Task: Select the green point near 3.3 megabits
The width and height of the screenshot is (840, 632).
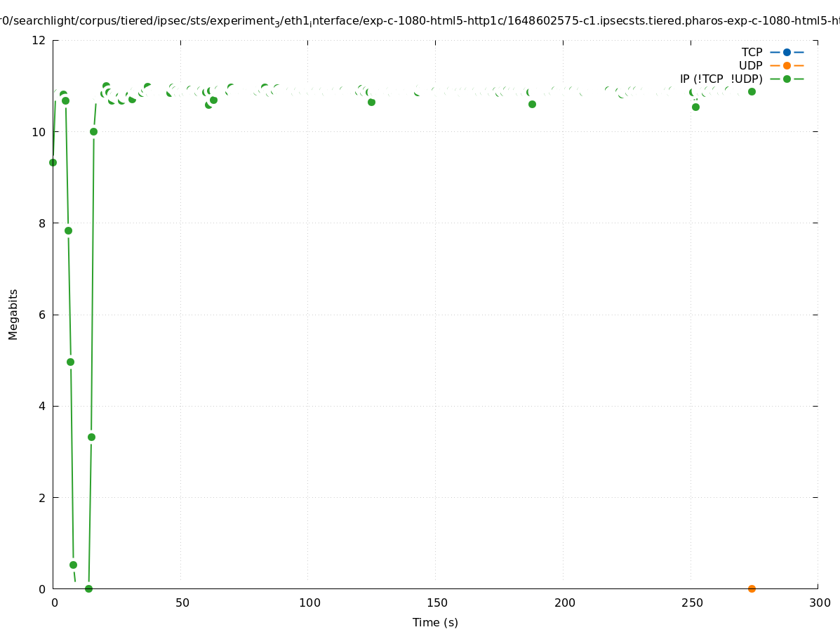Action: tap(91, 437)
